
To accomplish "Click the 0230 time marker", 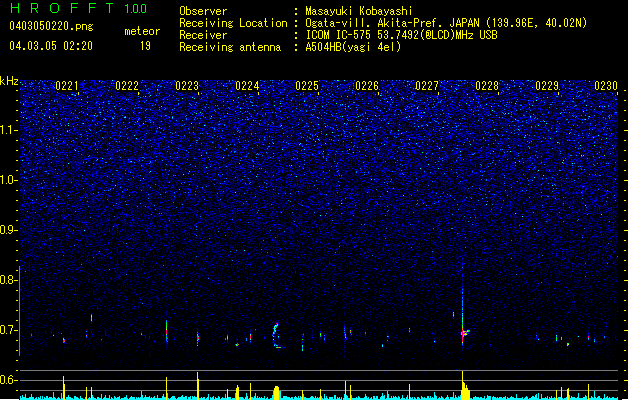I will [x=606, y=86].
